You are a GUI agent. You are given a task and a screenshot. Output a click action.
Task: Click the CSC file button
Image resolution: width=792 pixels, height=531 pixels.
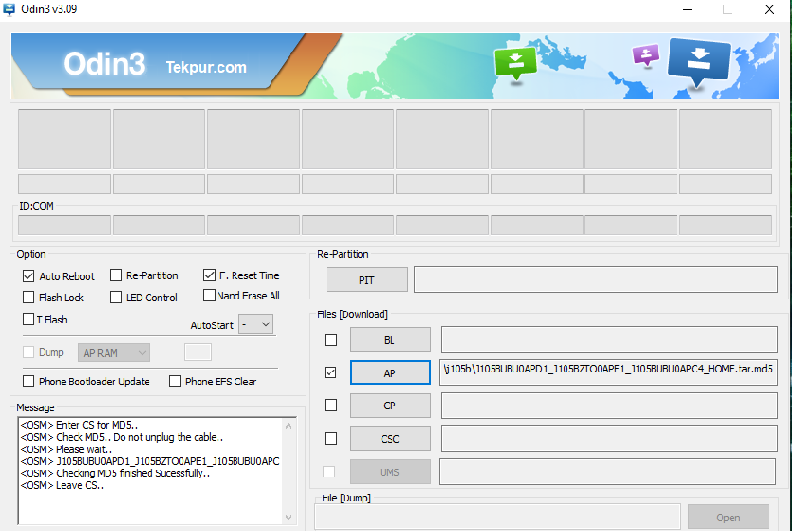390,439
